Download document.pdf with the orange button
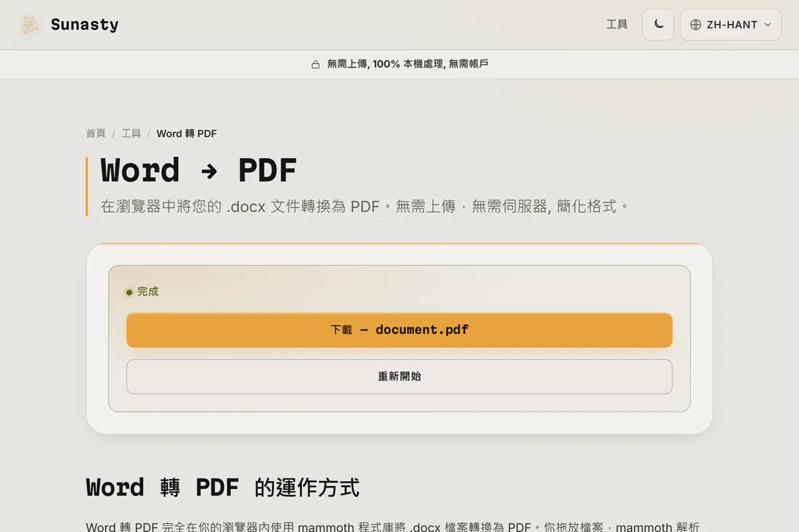The height and width of the screenshot is (532, 799). tap(399, 330)
